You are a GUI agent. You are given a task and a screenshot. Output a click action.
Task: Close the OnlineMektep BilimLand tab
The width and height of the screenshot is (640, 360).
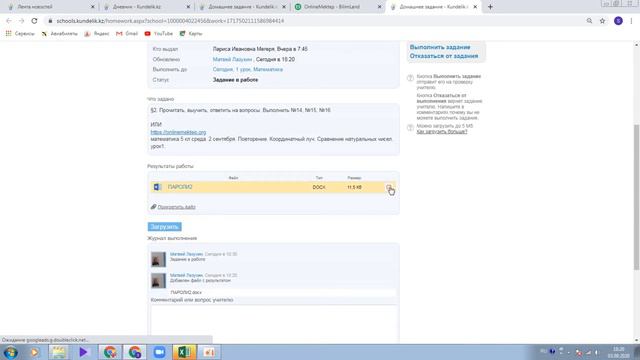pos(379,7)
